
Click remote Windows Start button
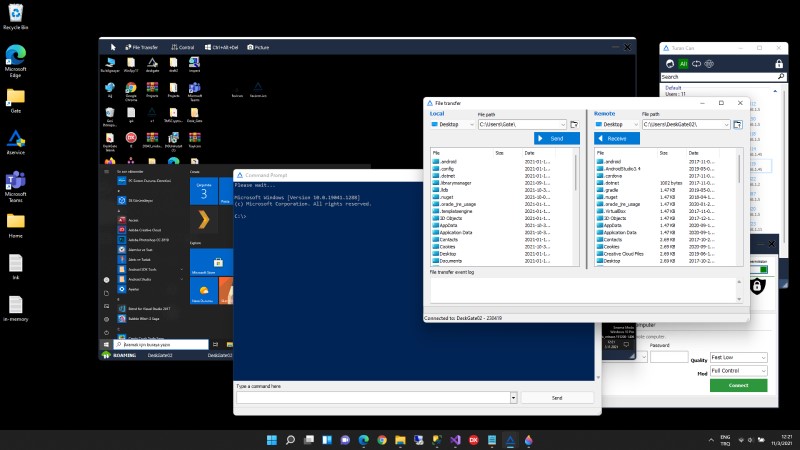106,344
